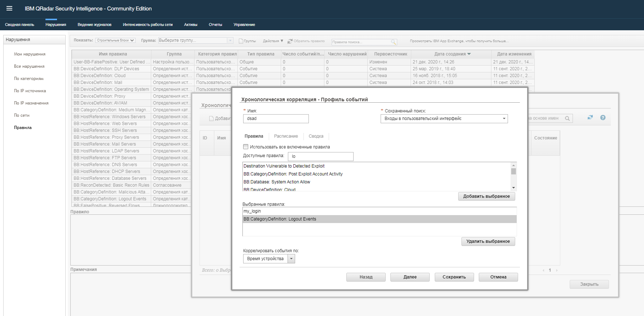Switch to the Управление tab
This screenshot has height=316, width=644.
[244, 25]
